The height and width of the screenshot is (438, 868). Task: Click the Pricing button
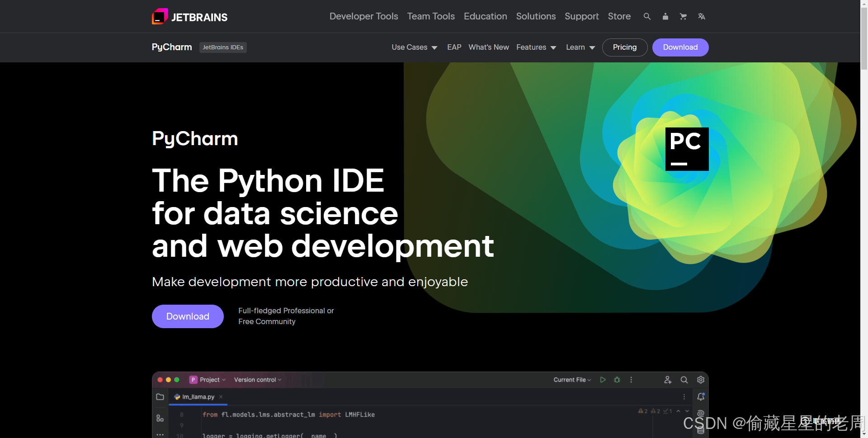tap(625, 47)
